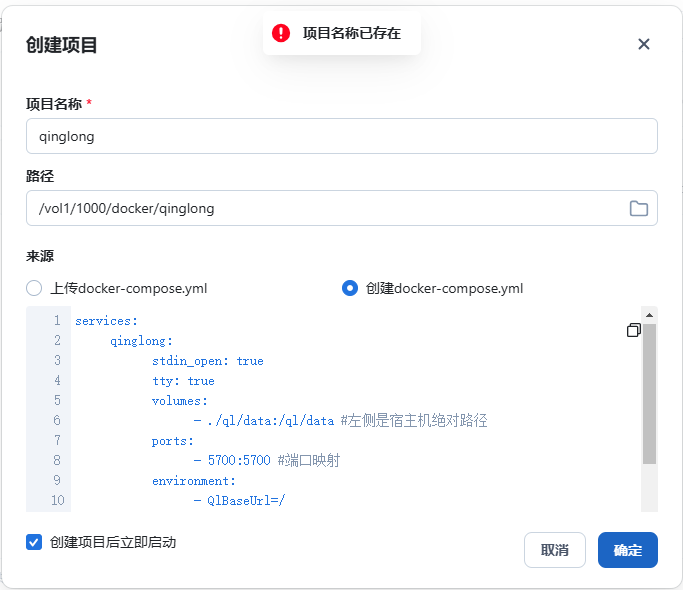Click the editor scrollbar up arrow
Viewport: 683px width, 590px height.
coord(649,315)
